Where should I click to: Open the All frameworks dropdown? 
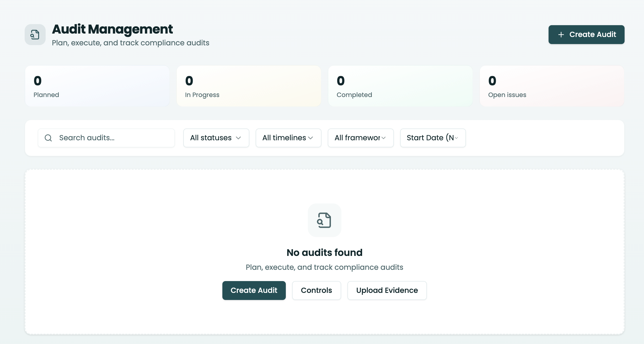[x=361, y=138]
